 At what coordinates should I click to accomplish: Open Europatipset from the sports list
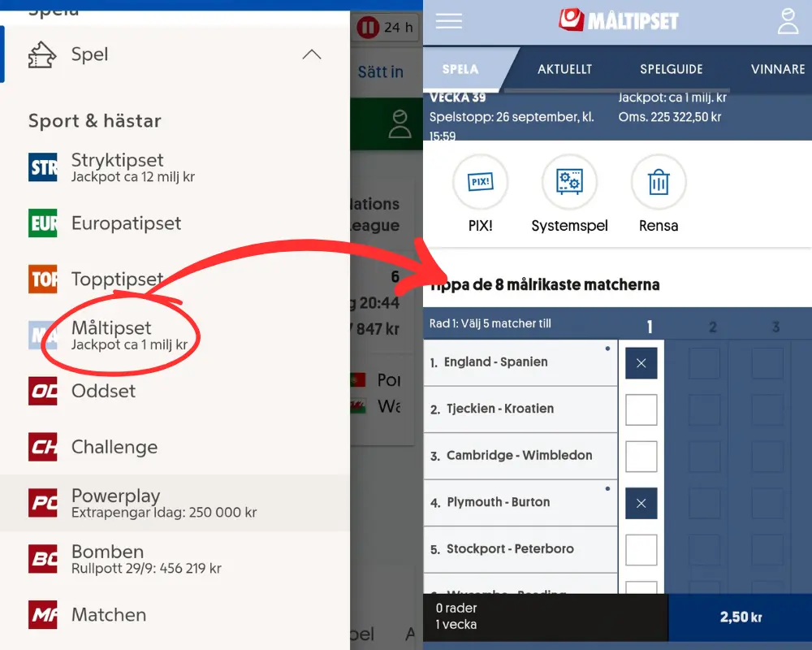175,223
